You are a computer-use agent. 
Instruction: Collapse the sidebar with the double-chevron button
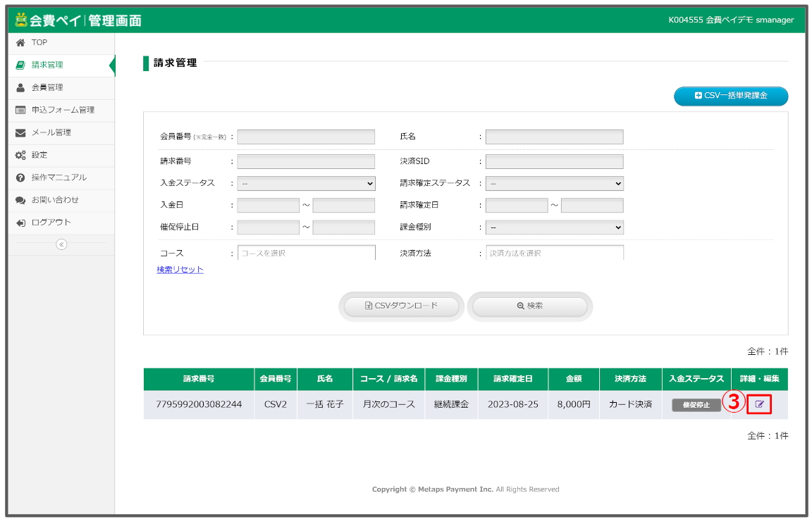coord(61,244)
